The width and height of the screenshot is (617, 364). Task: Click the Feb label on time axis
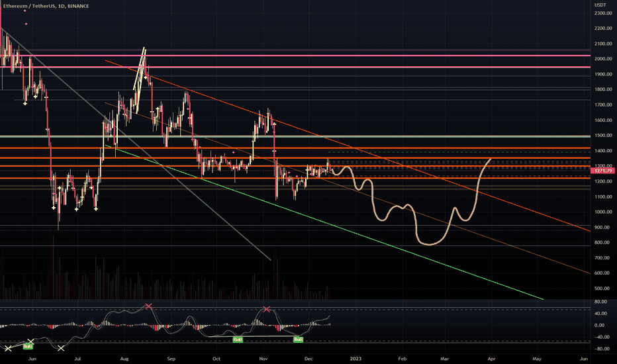402,359
